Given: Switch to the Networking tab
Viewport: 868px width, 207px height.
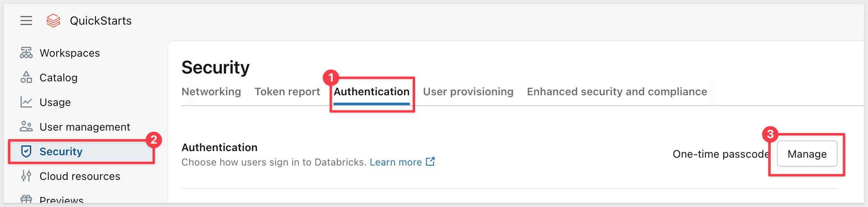Looking at the screenshot, I should coord(211,92).
